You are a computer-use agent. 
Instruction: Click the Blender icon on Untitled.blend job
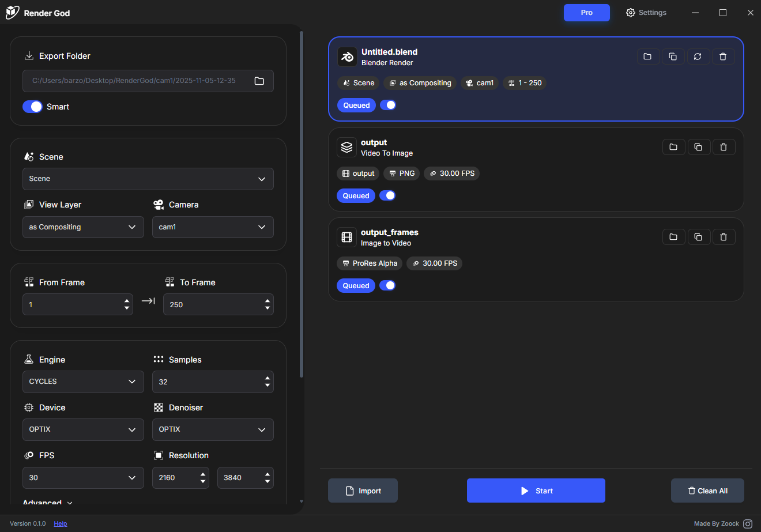point(347,56)
